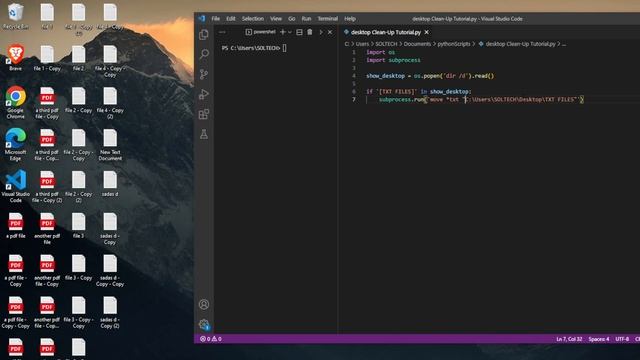Select the Google Chrome desktop shortcut

coord(16,102)
